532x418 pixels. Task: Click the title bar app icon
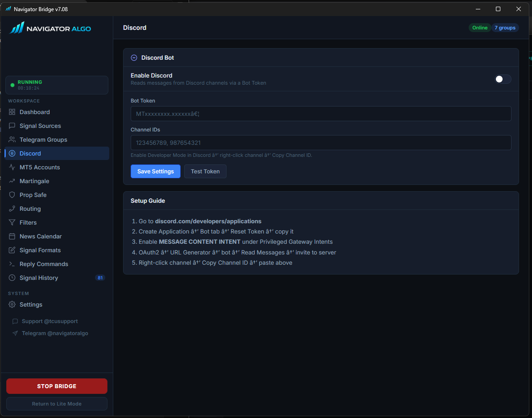[8, 9]
